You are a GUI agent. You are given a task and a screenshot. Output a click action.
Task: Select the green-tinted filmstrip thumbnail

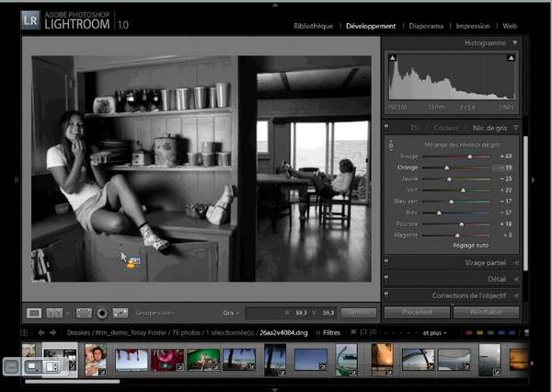(x=203, y=360)
